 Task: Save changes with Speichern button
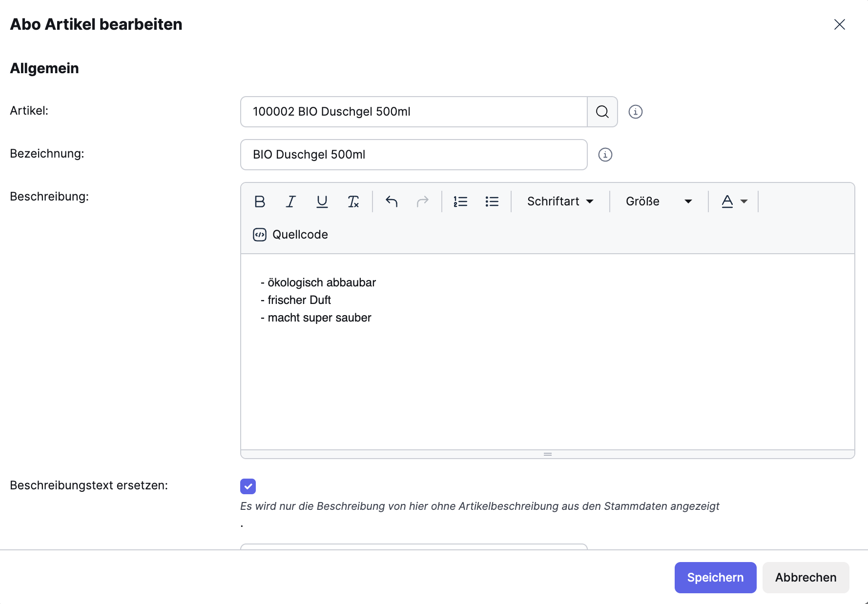[715, 578]
